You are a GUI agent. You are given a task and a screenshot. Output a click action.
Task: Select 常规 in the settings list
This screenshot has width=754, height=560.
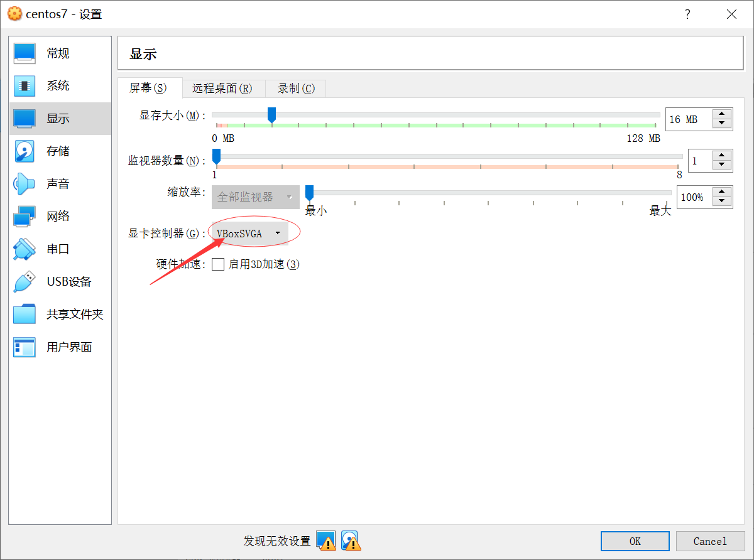click(60, 53)
